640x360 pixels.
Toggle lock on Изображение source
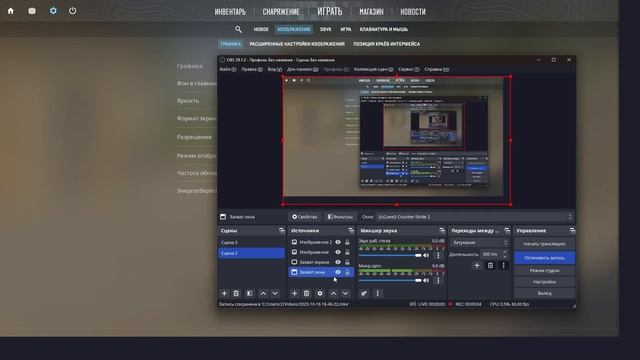[347, 252]
